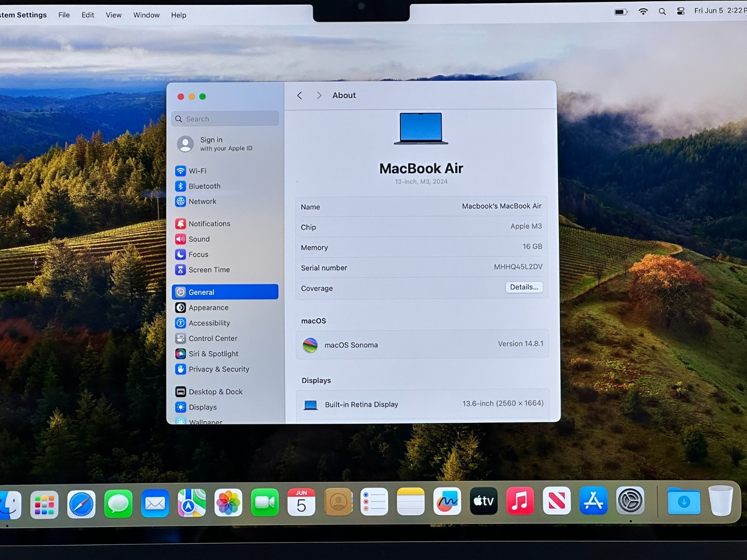Click the MacBook Air laptop image

click(x=421, y=129)
